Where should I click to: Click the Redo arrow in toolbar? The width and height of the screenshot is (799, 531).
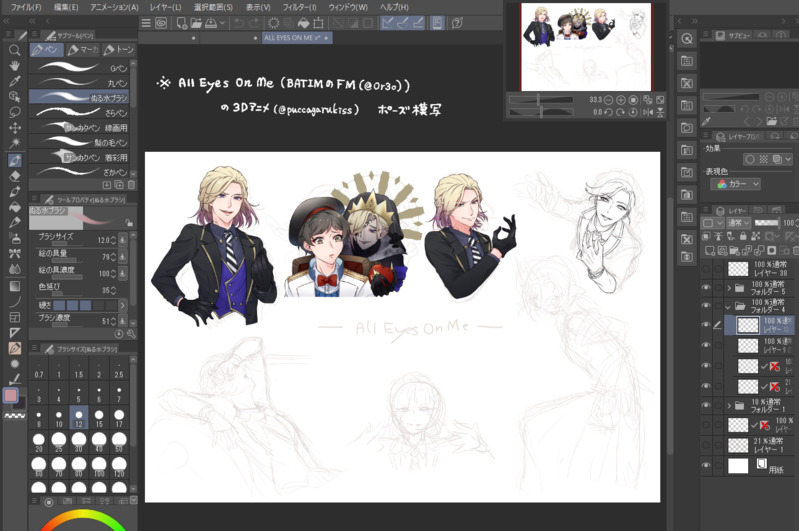click(254, 23)
